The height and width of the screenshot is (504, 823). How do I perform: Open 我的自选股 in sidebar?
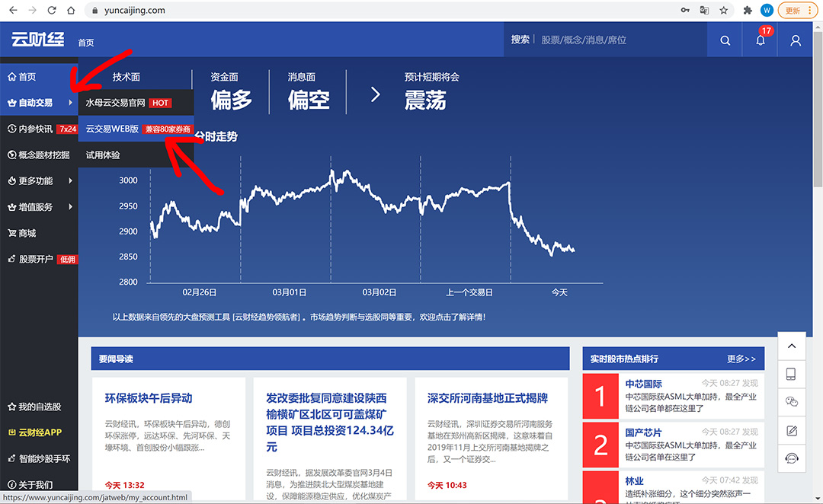(39, 407)
